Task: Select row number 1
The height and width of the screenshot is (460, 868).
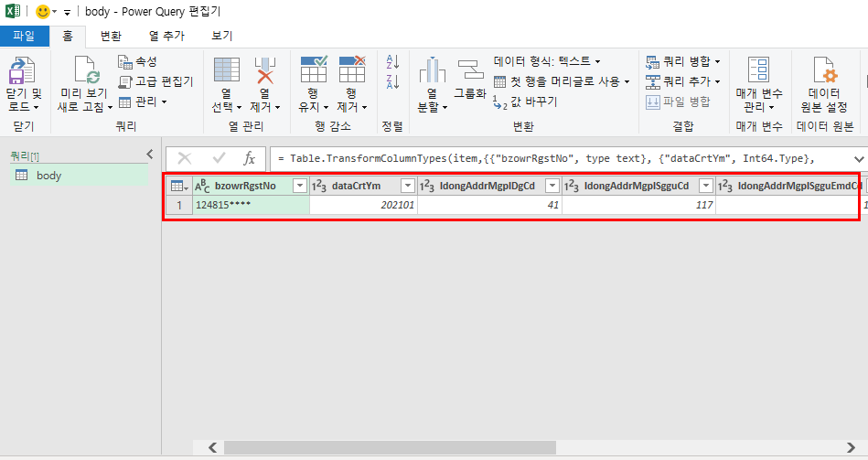Action: coord(179,205)
